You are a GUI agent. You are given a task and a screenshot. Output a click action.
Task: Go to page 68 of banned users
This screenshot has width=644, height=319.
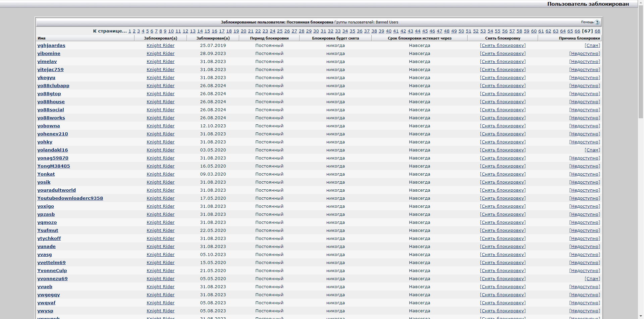tap(597, 31)
